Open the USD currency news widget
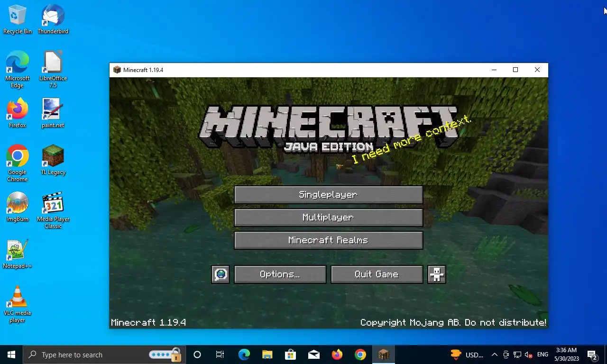Screen dimensions: 607x364 coord(468,355)
